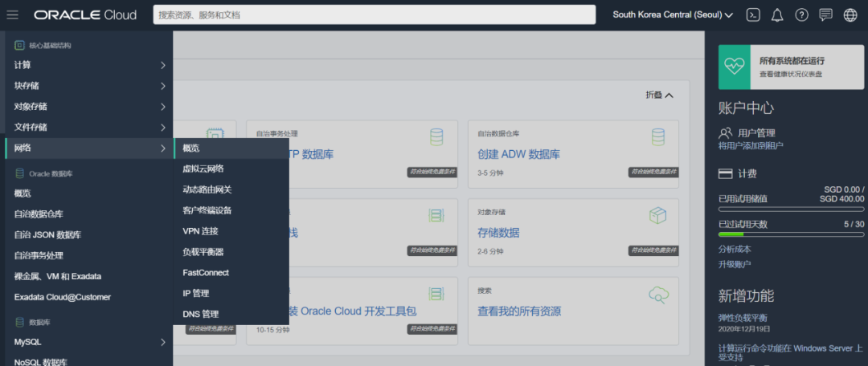
Task: Click the trial credit used progress bar
Action: point(791,209)
